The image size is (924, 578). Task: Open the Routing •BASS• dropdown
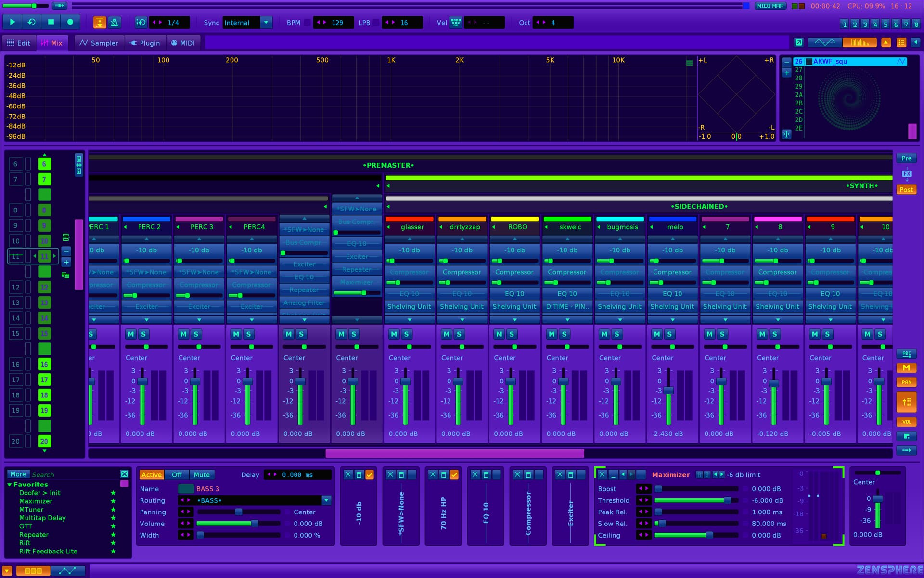[326, 500]
